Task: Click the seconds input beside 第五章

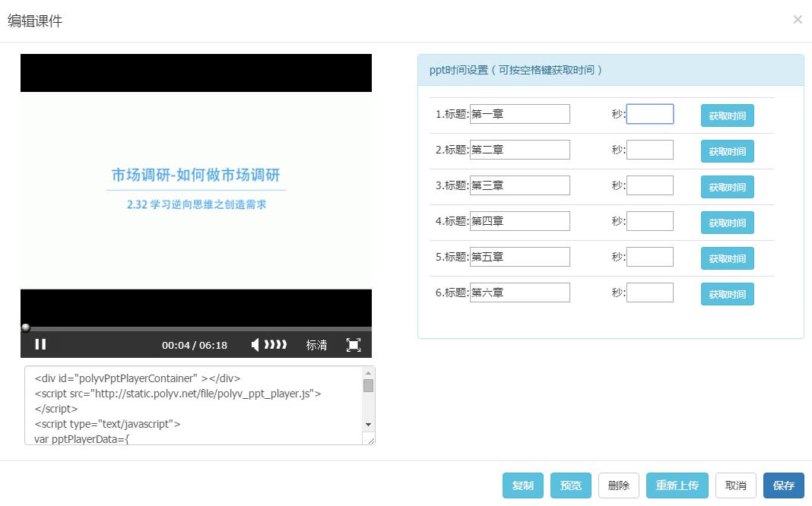Action: point(650,256)
